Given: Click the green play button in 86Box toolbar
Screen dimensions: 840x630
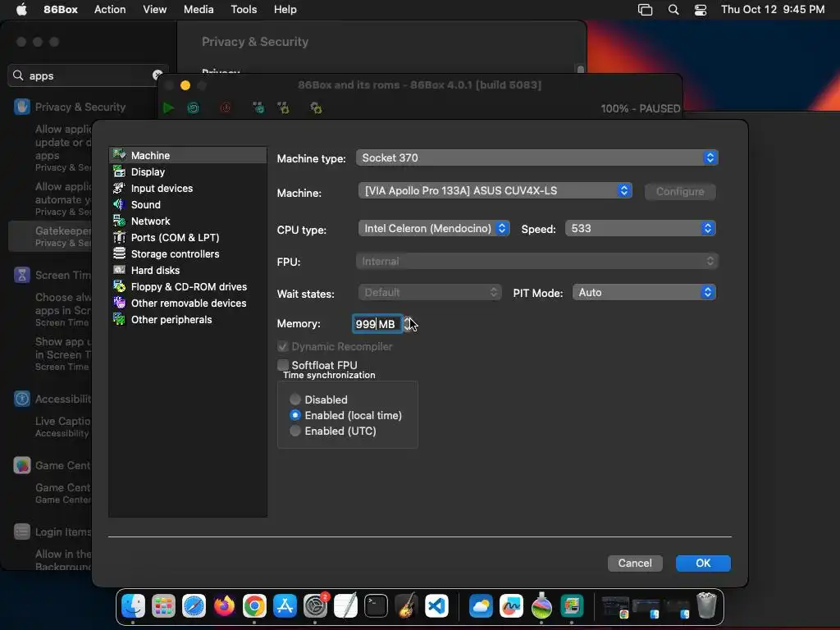Looking at the screenshot, I should click(168, 108).
